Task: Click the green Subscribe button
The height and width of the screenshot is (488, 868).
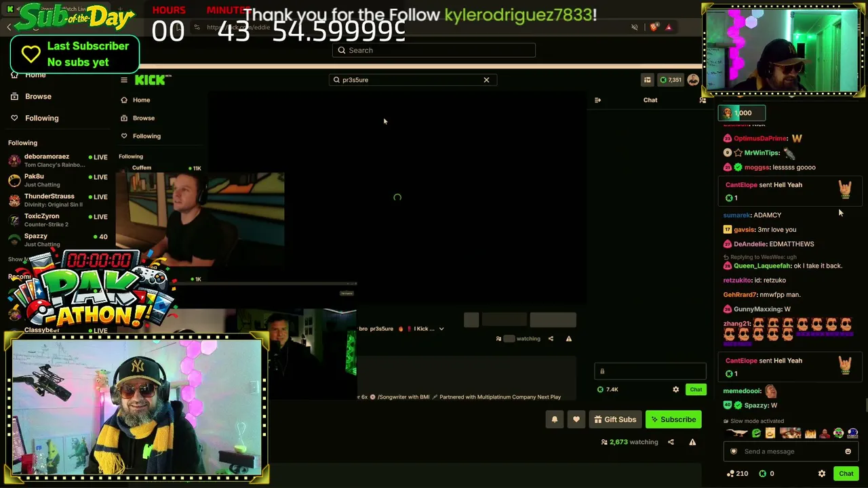Action: tap(673, 420)
